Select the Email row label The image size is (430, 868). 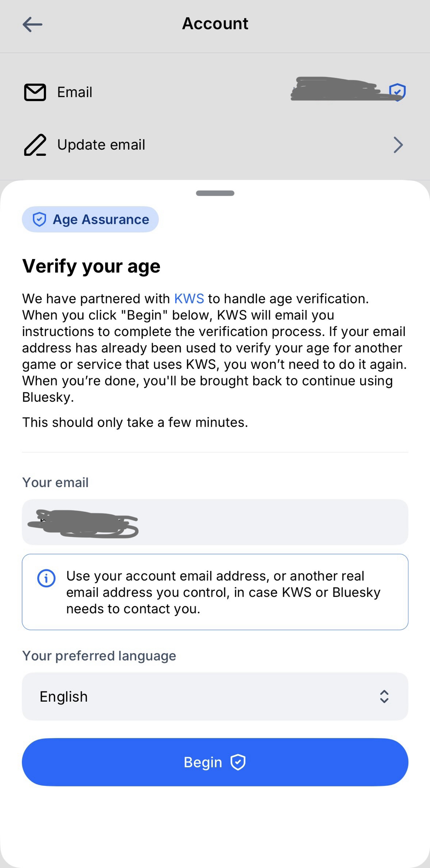pyautogui.click(x=75, y=92)
